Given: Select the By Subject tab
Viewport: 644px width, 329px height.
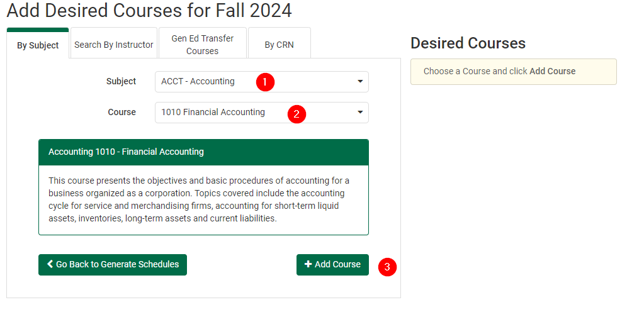Looking at the screenshot, I should (38, 45).
